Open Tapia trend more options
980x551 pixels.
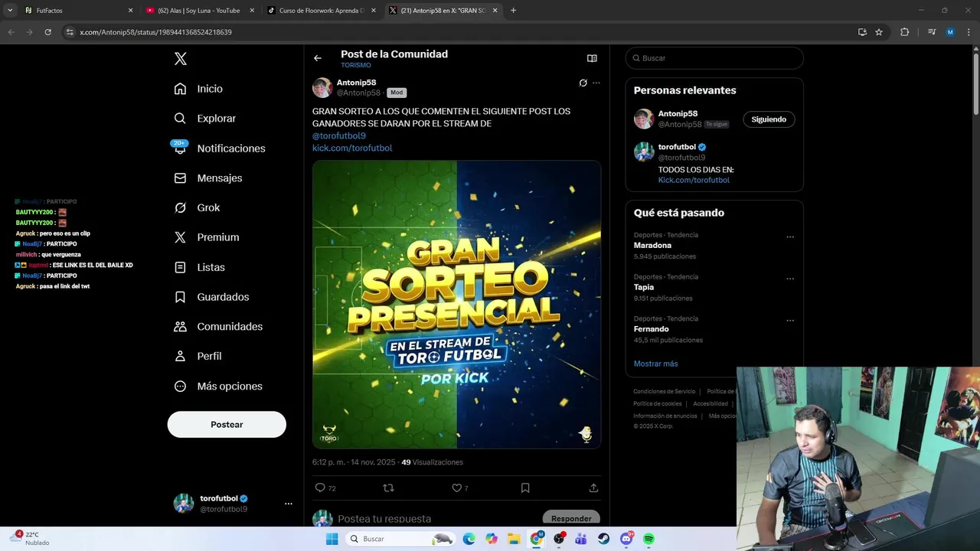tap(790, 279)
